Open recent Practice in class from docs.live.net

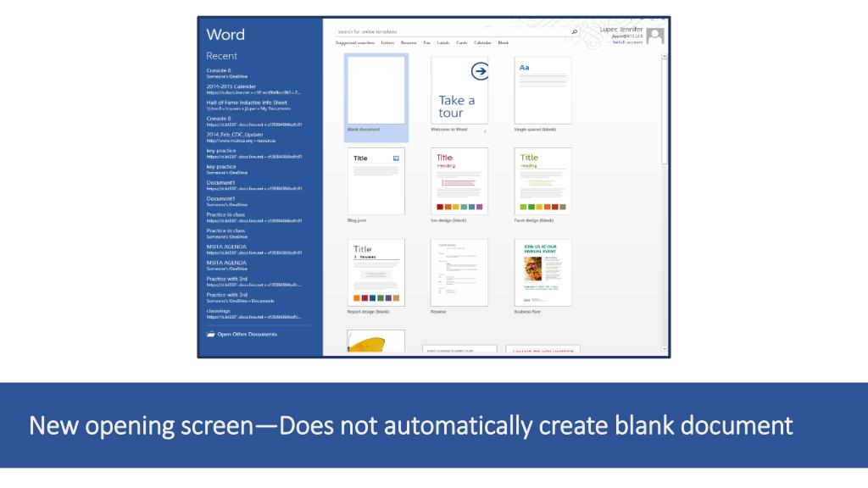tap(254, 218)
